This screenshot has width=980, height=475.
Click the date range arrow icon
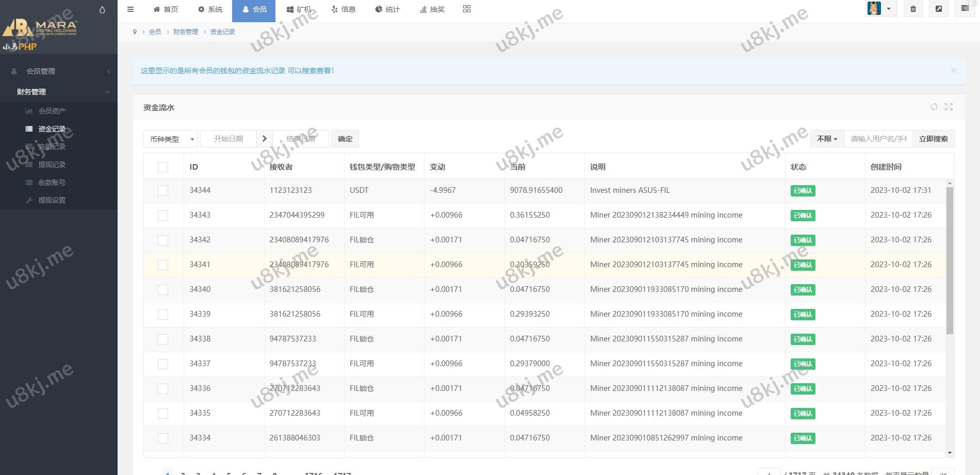coord(264,139)
